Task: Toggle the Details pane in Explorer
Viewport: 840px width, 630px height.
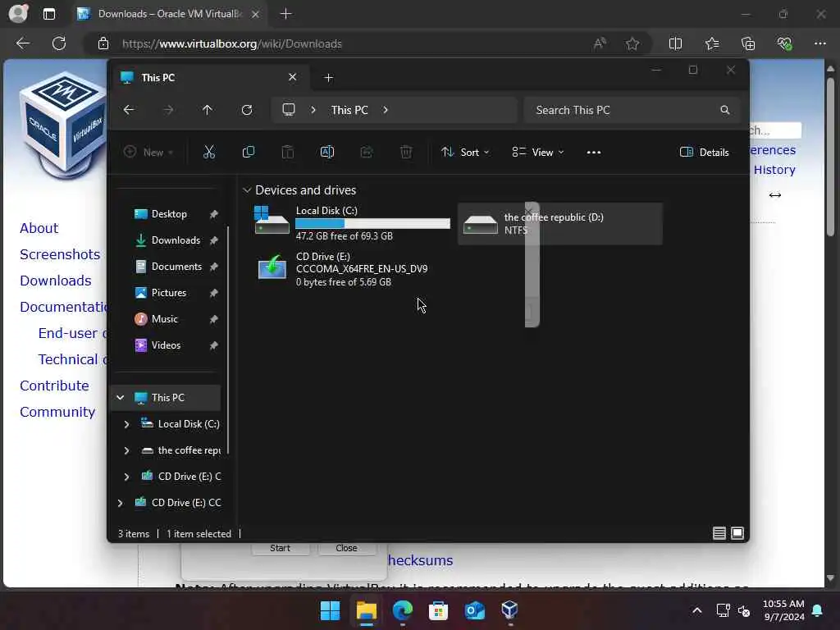Action: point(704,152)
